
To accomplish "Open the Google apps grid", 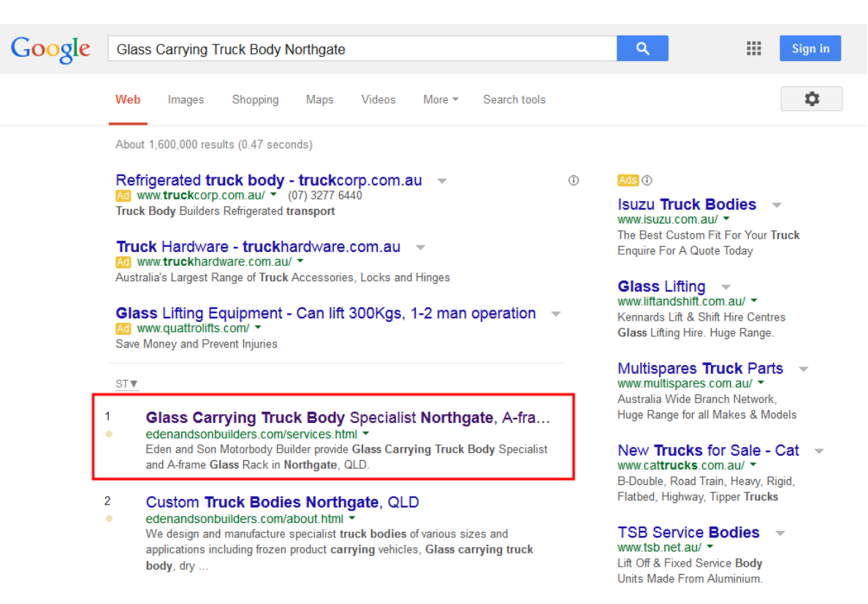I will click(x=753, y=49).
